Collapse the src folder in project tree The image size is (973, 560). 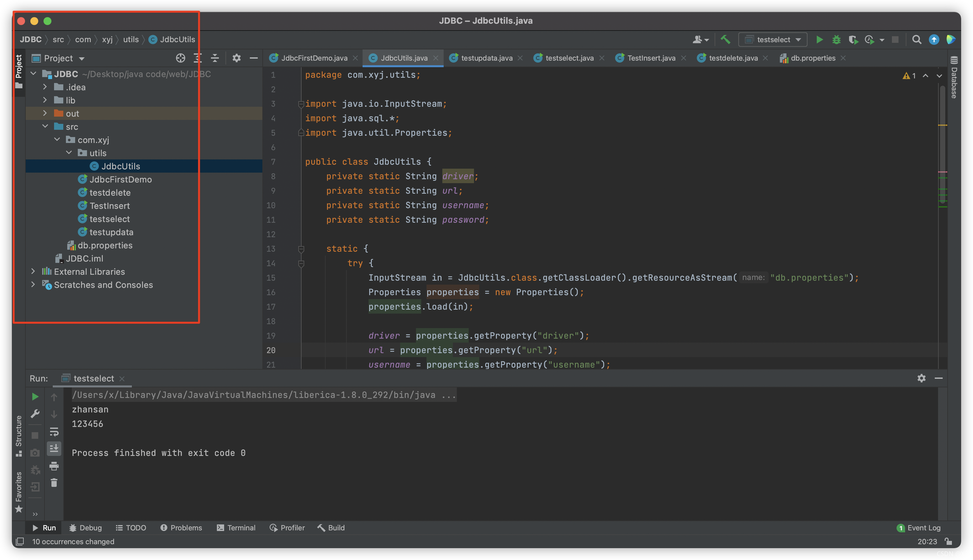[45, 126]
